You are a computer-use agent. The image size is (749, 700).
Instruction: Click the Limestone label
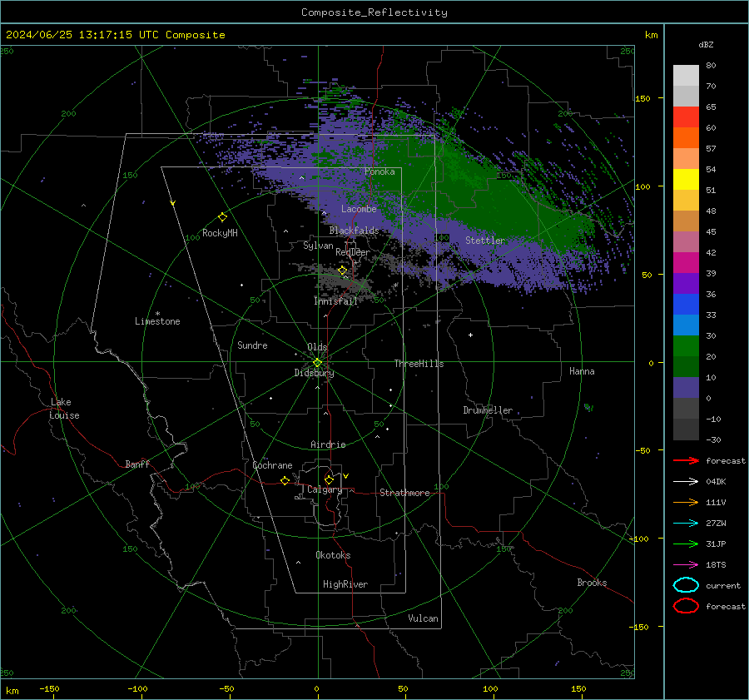(x=157, y=321)
